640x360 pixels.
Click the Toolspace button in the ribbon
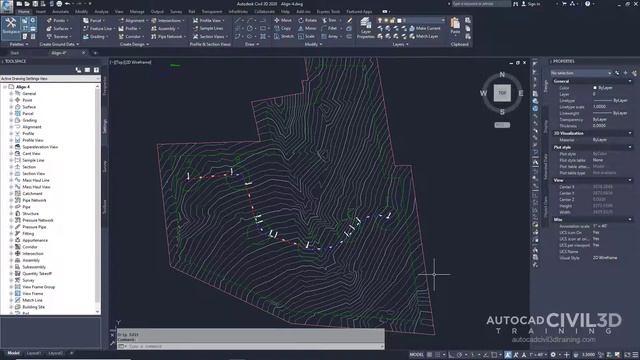[x=11, y=27]
